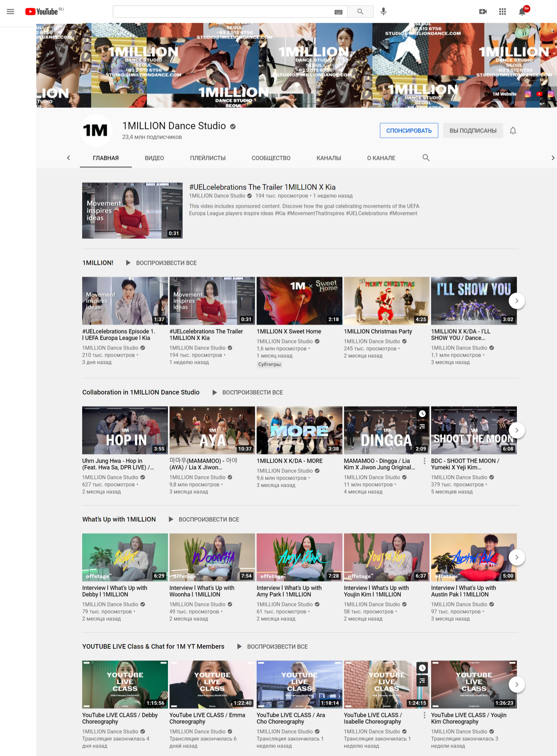Click verified badge next to channel name
Screen dimensions: 557x756
coord(233,126)
